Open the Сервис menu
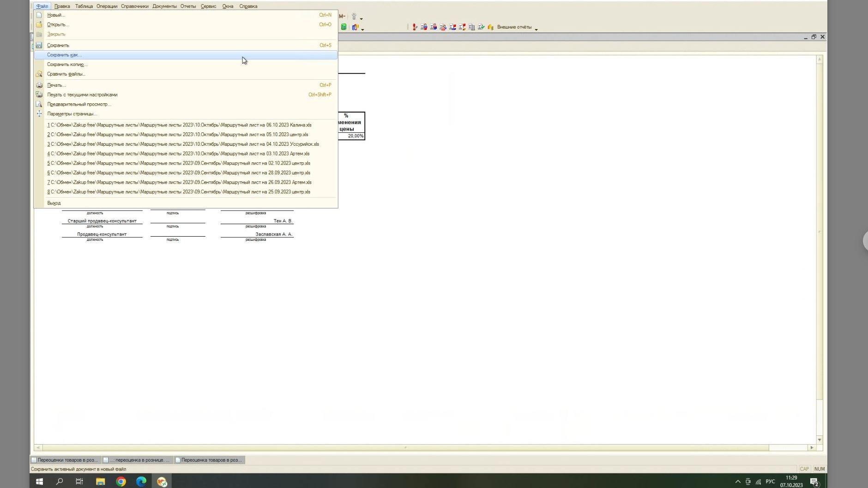Image resolution: width=868 pixels, height=488 pixels. [x=209, y=6]
